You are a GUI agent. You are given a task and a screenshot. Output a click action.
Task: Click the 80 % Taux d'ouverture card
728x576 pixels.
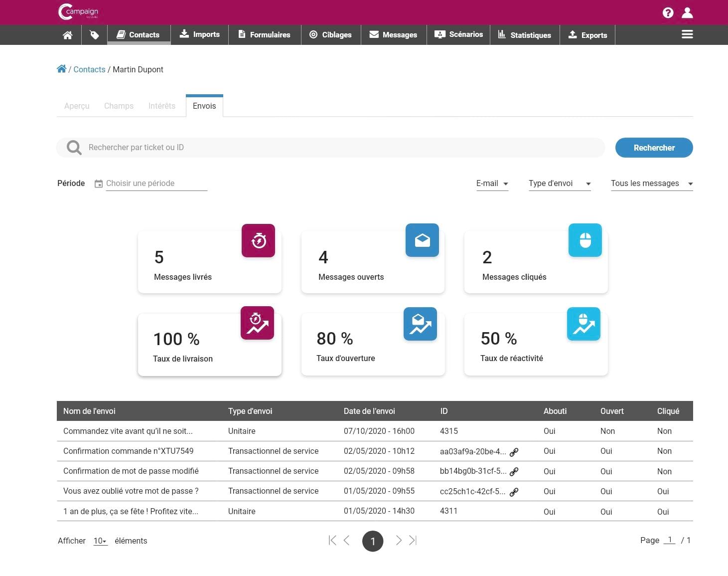coord(373,344)
